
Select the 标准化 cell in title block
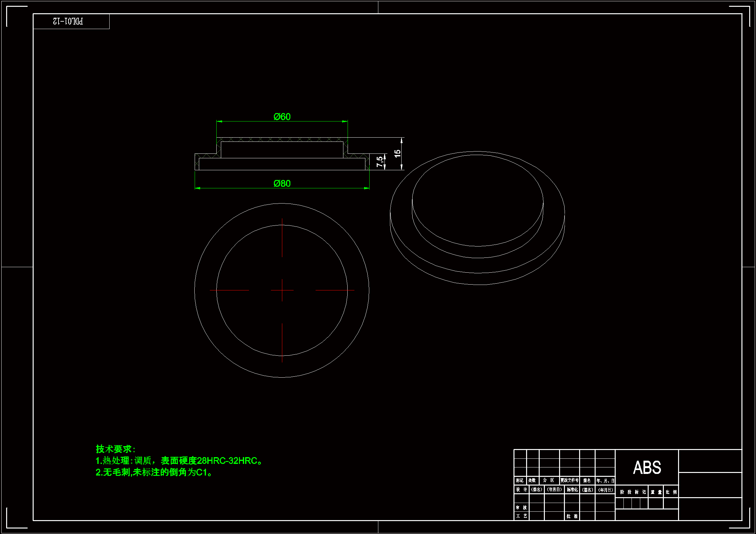(572, 490)
